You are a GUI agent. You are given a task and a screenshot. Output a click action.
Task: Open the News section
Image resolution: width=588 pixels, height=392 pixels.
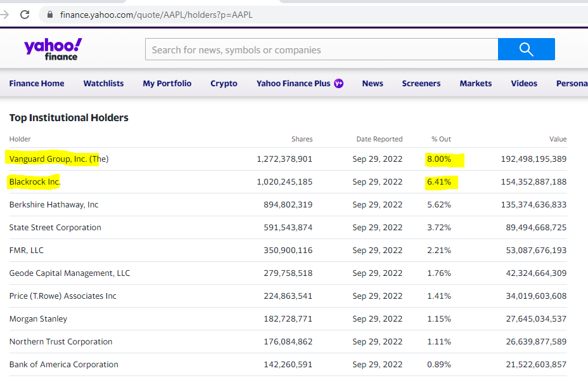point(373,83)
